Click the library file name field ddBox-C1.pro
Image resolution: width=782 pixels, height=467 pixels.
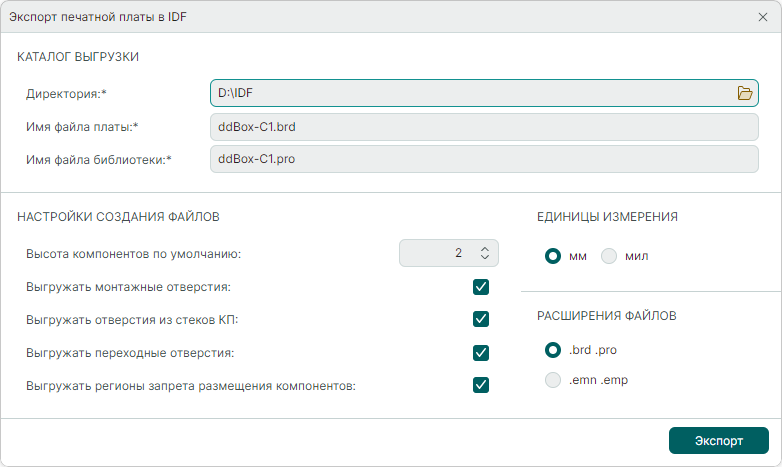[484, 159]
